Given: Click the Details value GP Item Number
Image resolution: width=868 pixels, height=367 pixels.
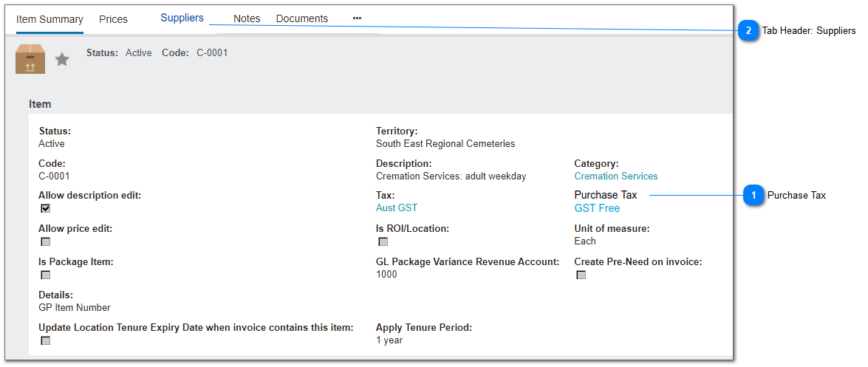Looking at the screenshot, I should pyautogui.click(x=75, y=308).
